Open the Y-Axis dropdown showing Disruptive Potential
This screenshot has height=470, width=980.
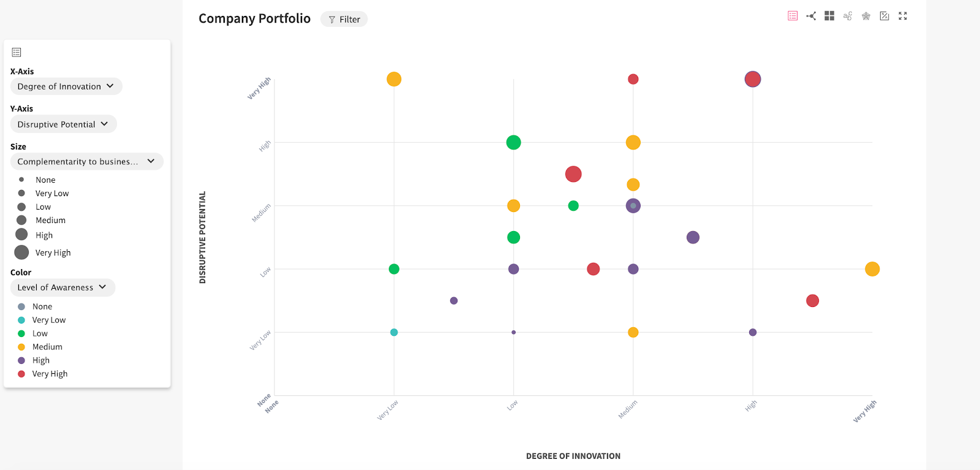click(63, 124)
